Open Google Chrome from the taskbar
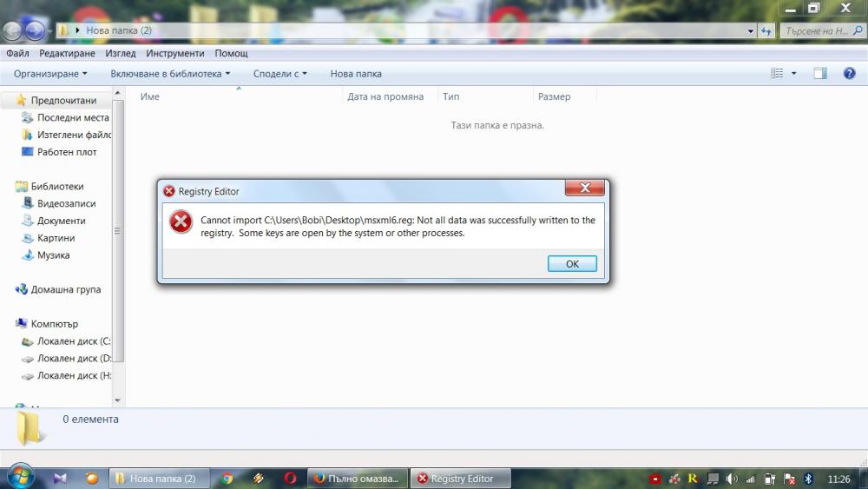 pyautogui.click(x=227, y=479)
